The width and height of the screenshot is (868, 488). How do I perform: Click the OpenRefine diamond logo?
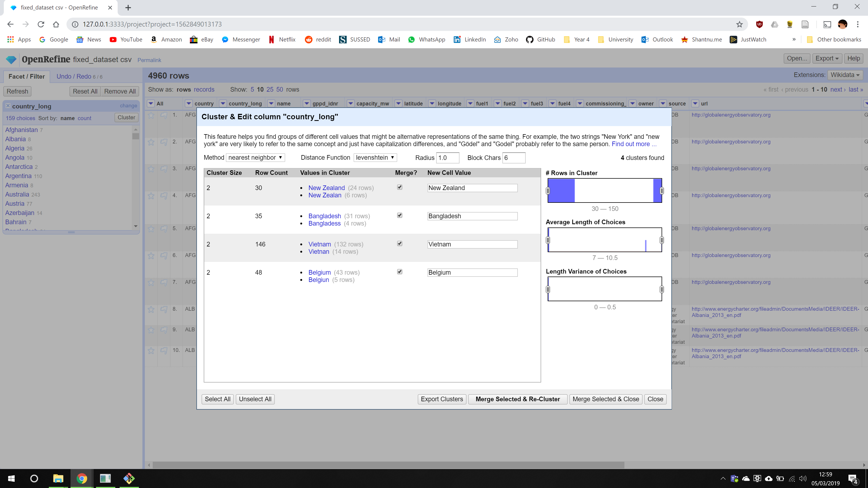point(11,60)
